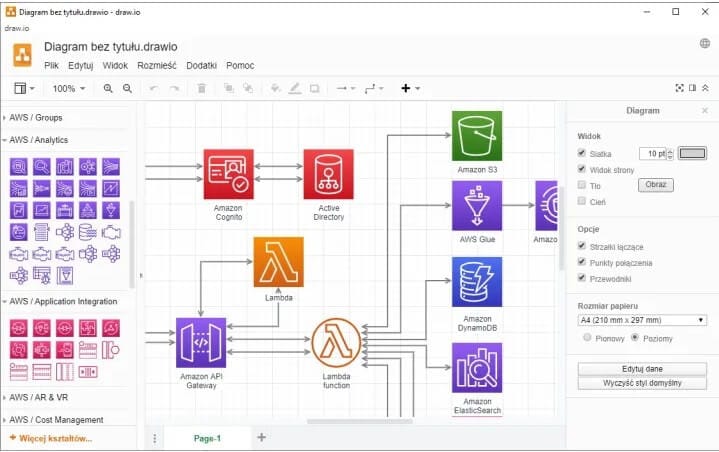
Task: Click the Wyczyść styl domyślny button
Action: [x=642, y=383]
